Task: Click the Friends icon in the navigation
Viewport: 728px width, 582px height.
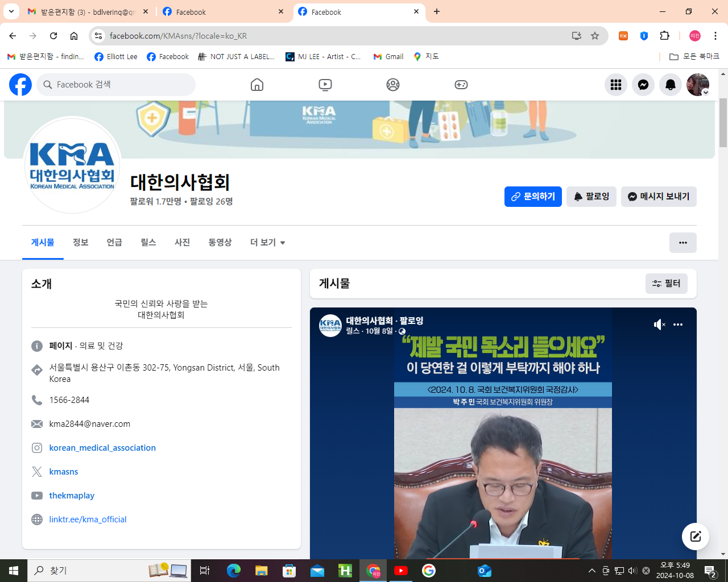Action: (393, 84)
